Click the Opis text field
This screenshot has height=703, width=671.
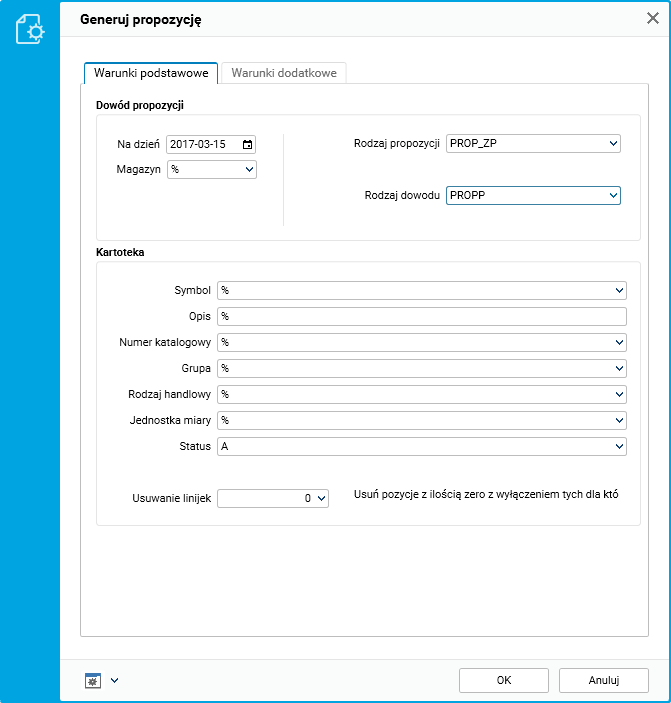tap(421, 316)
